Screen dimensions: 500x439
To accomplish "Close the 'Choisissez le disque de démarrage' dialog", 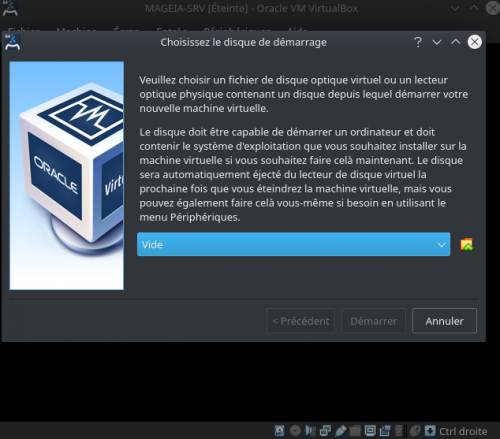I will [x=474, y=42].
